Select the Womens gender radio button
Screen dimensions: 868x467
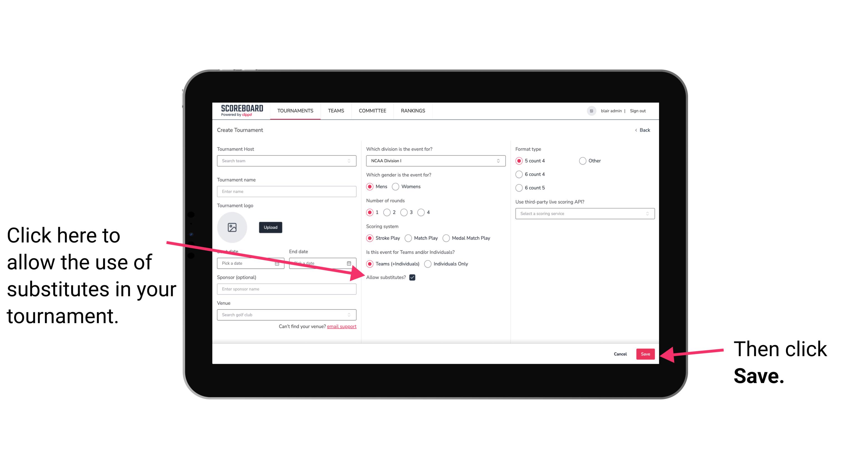tap(395, 186)
